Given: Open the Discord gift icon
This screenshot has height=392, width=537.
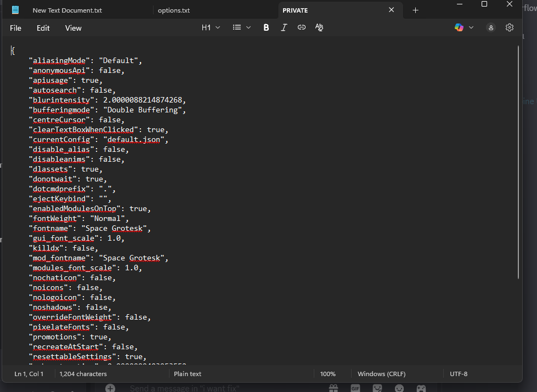Looking at the screenshot, I should 333,388.
